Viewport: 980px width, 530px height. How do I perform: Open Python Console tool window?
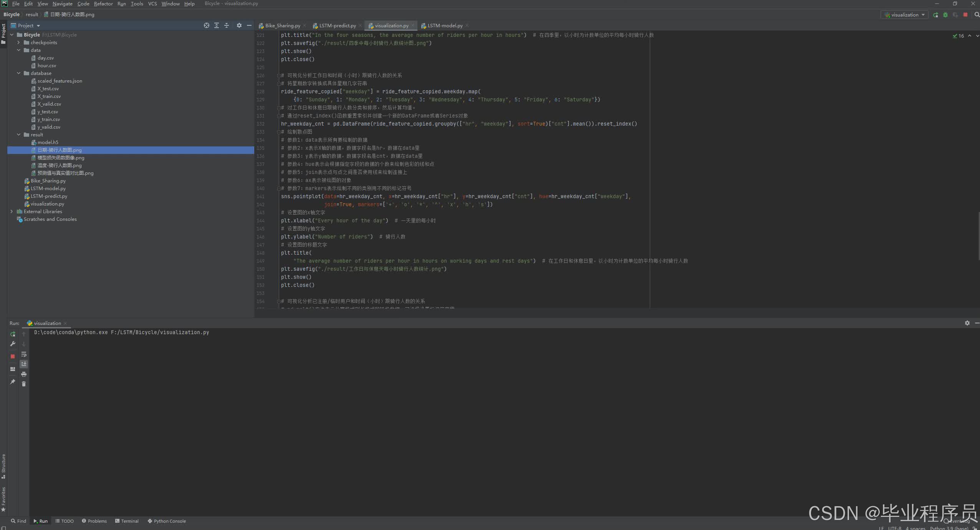pyautogui.click(x=167, y=521)
